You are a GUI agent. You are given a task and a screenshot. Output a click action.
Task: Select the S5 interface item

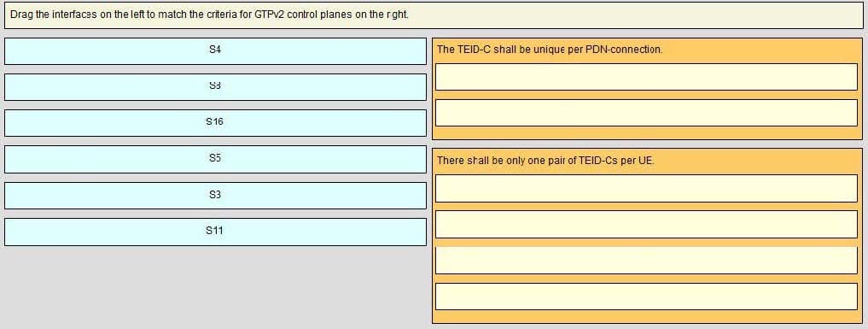point(215,160)
